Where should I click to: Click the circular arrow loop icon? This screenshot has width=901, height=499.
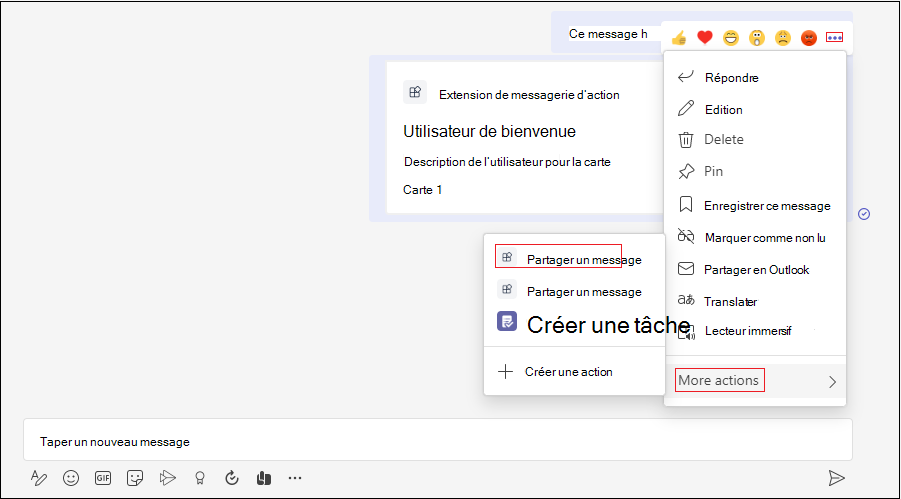click(x=232, y=478)
